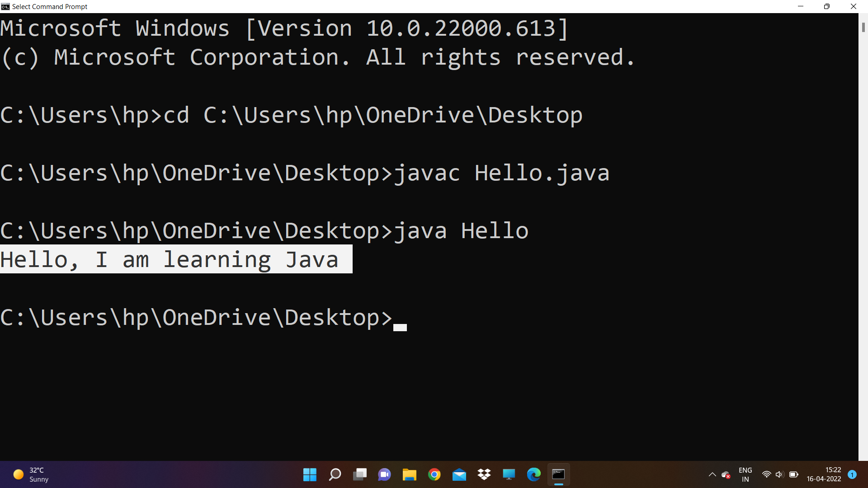Viewport: 868px width, 488px height.
Task: Launch Google Chrome from the taskbar
Action: [x=434, y=474]
